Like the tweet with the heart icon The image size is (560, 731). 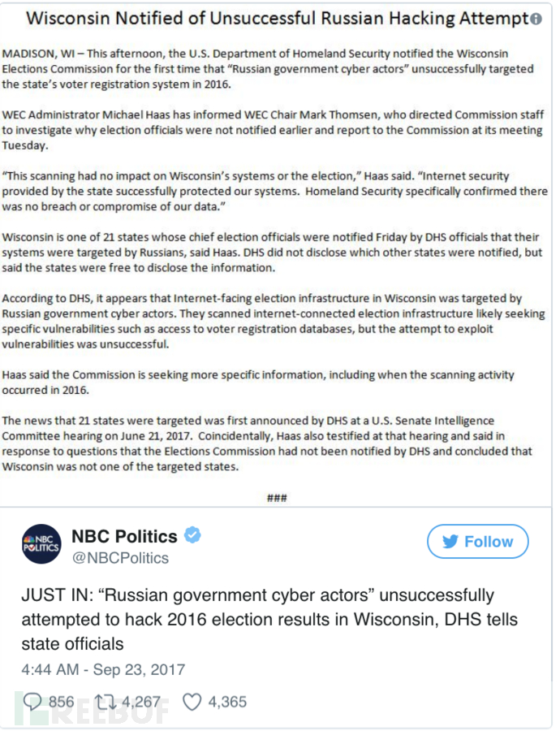tap(192, 702)
